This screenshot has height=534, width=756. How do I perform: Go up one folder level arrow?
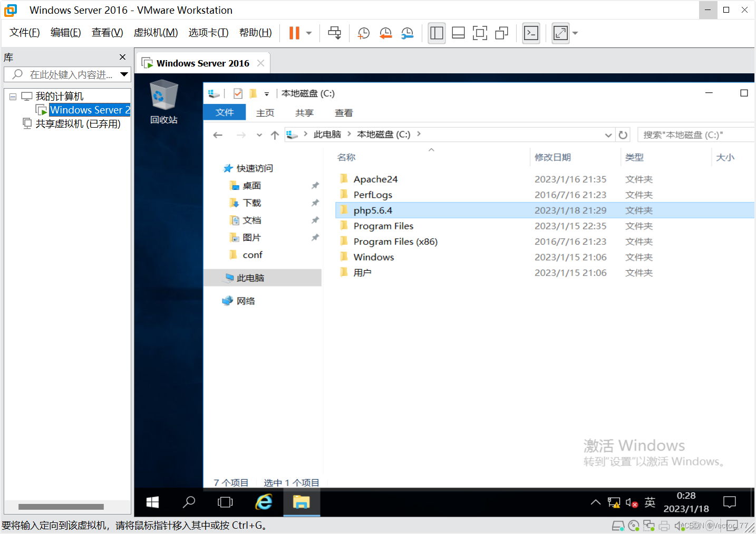coord(275,135)
